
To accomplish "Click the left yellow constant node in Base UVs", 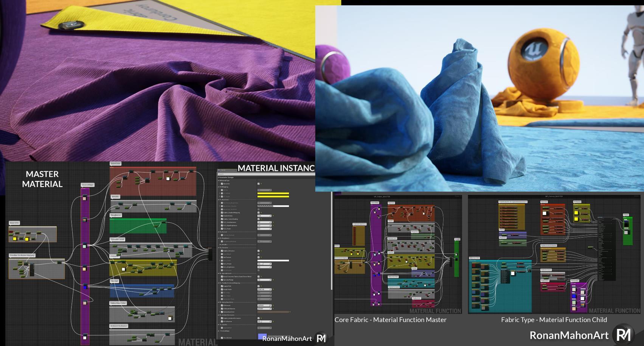I will coord(15,238).
